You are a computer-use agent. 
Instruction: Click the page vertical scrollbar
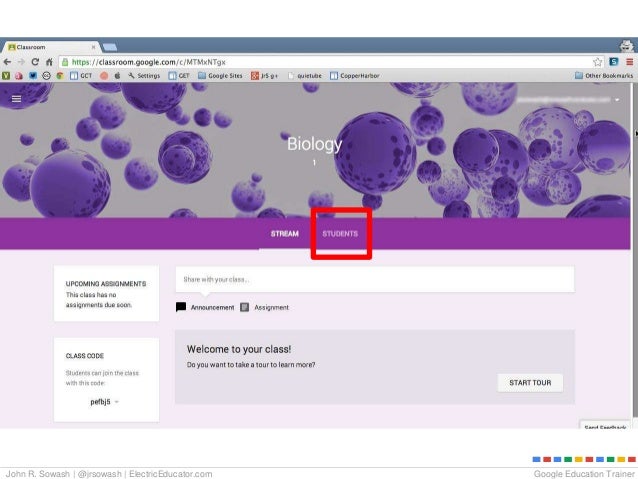635,252
